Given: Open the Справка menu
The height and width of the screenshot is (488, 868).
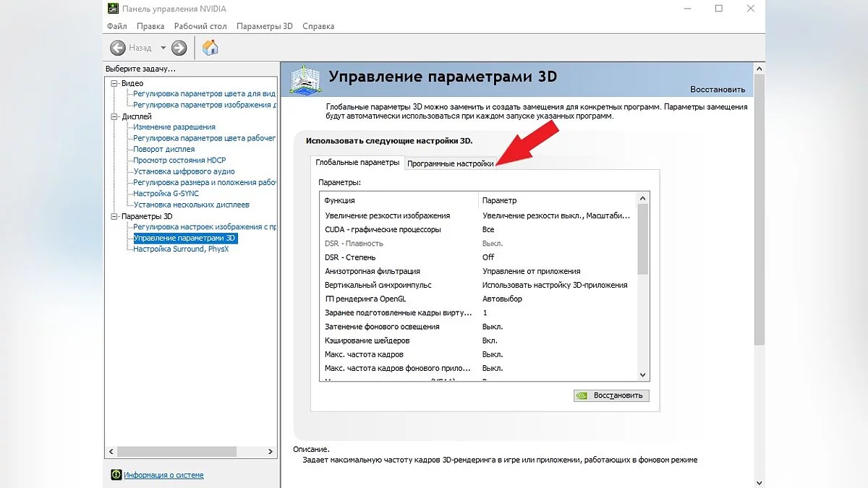Looking at the screenshot, I should [x=318, y=26].
